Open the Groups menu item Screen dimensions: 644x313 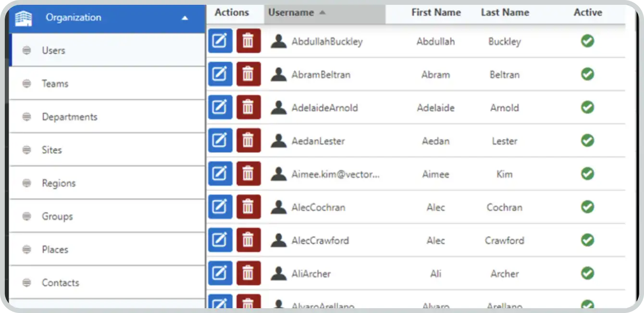coord(108,216)
